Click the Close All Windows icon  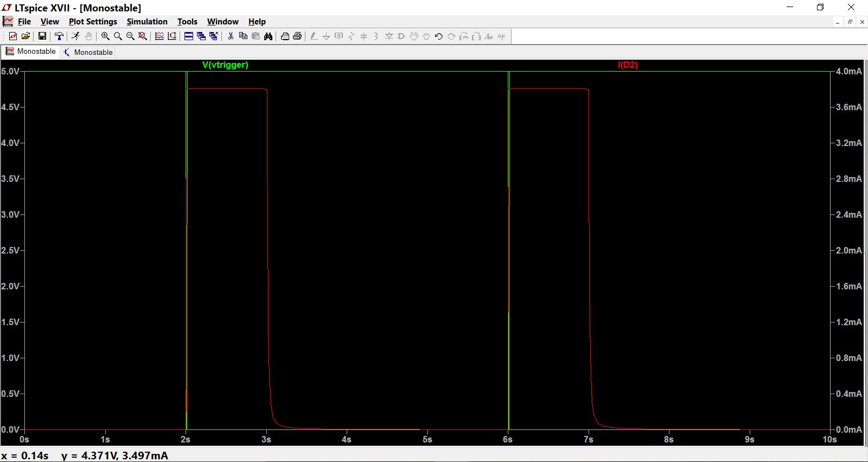click(214, 36)
